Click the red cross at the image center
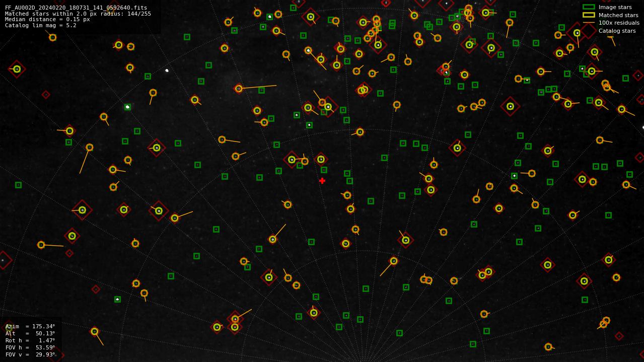Viewport: 644px width, 362px height. click(x=322, y=181)
